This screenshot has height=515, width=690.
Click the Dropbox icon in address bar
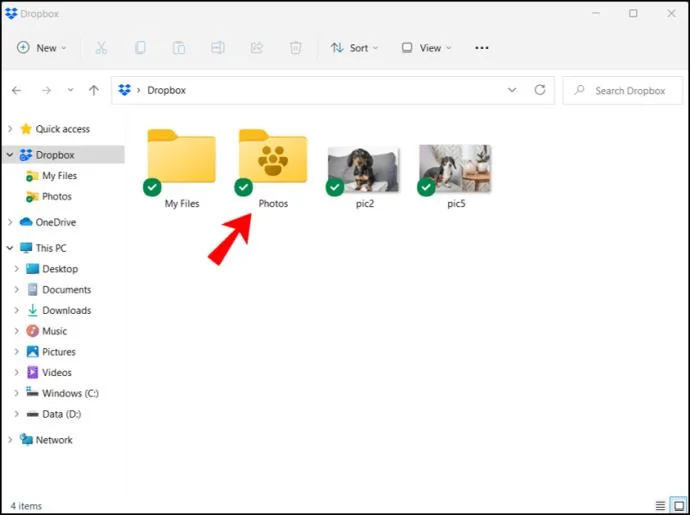click(125, 90)
